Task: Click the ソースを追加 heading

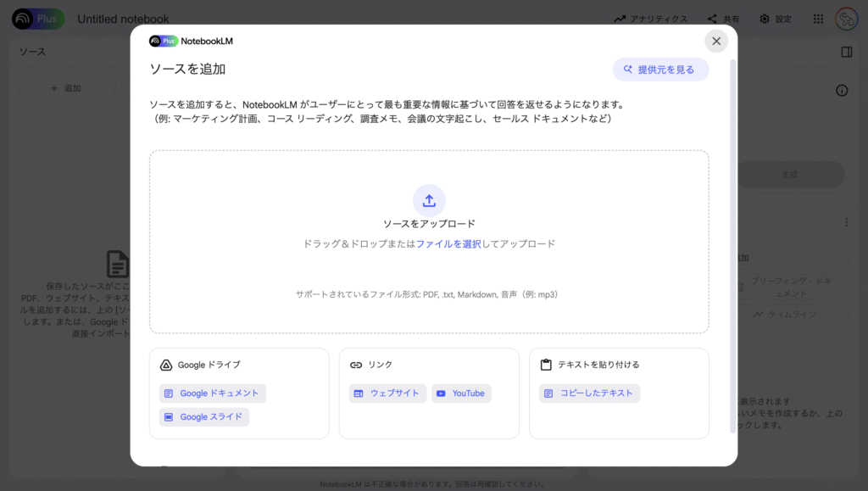Action: point(187,70)
